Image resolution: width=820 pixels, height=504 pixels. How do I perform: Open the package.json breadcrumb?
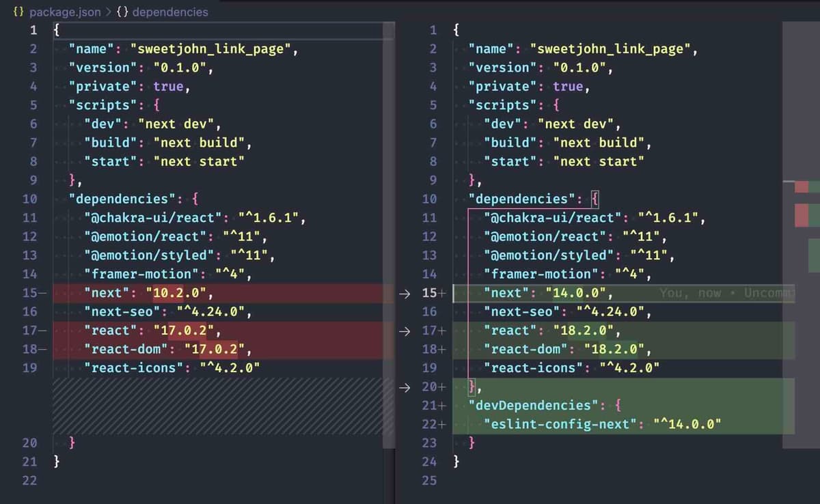point(65,12)
